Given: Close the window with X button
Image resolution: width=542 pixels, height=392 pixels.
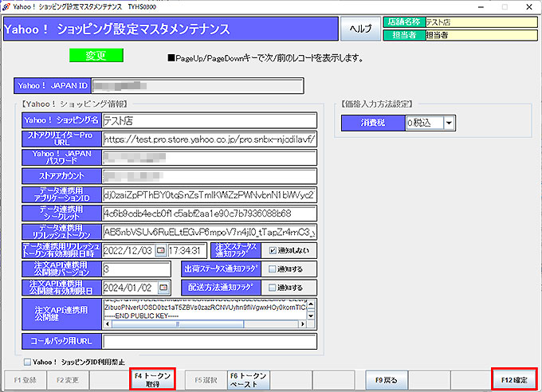Looking at the screenshot, I should (x=529, y=6).
